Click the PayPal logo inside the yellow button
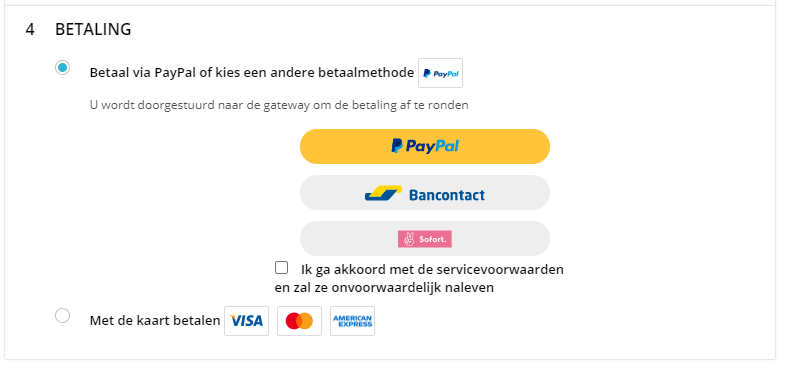This screenshot has height=371, width=790. pyautogui.click(x=425, y=146)
